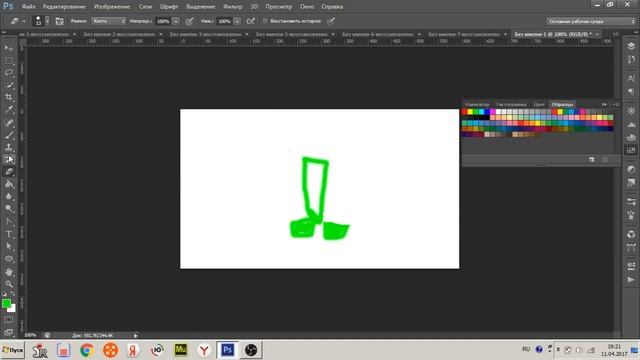640x360 pixels.
Task: Toggle the brush panel button
Action: (x=59, y=21)
